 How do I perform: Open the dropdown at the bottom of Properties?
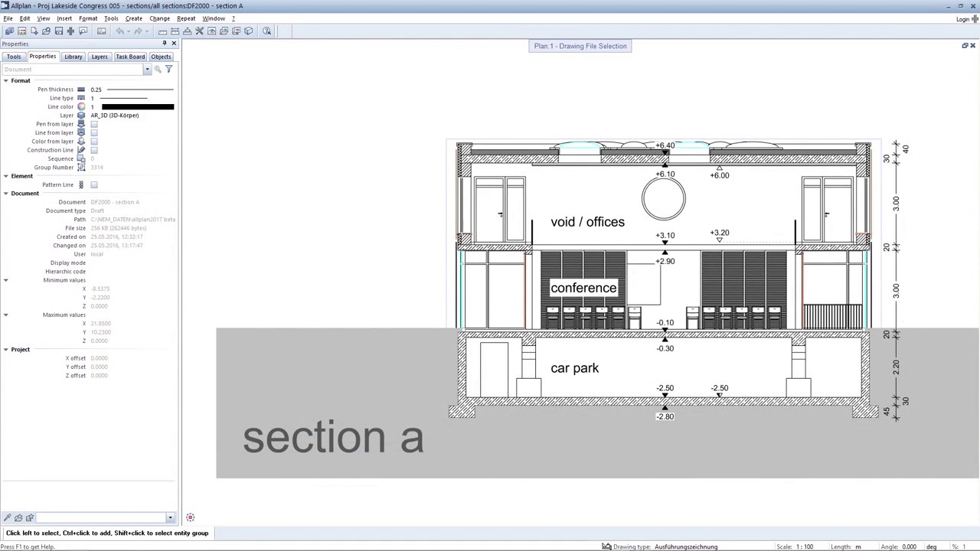click(x=170, y=518)
